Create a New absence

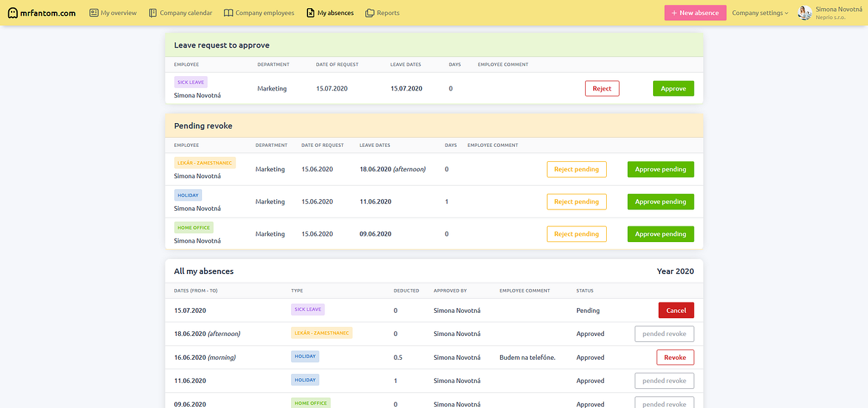click(695, 13)
